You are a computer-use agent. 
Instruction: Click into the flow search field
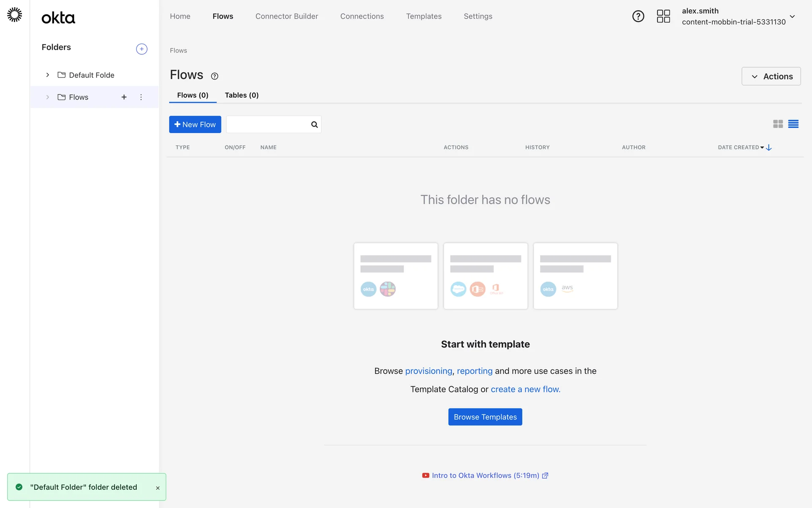pos(268,124)
